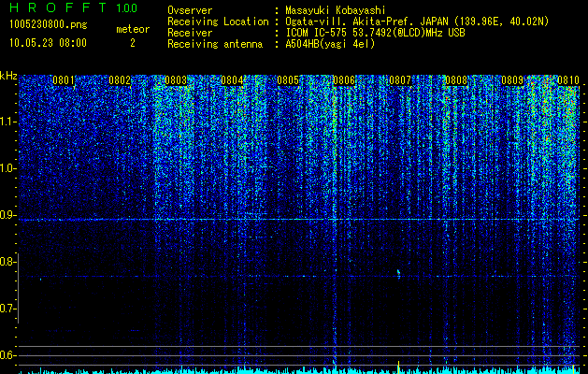Click the HROFFT title text
The image size is (588, 374).
coord(58,7)
